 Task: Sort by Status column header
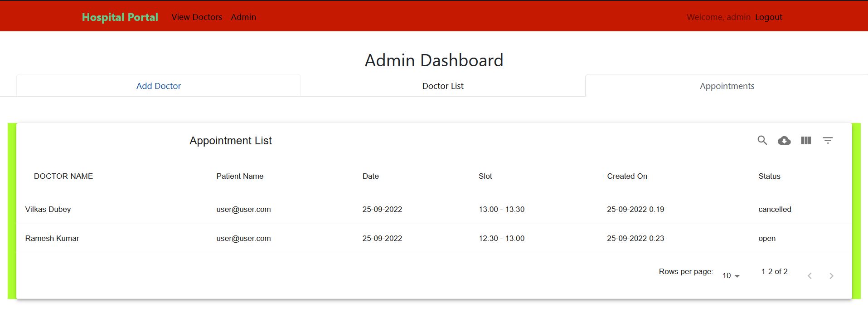coord(770,176)
